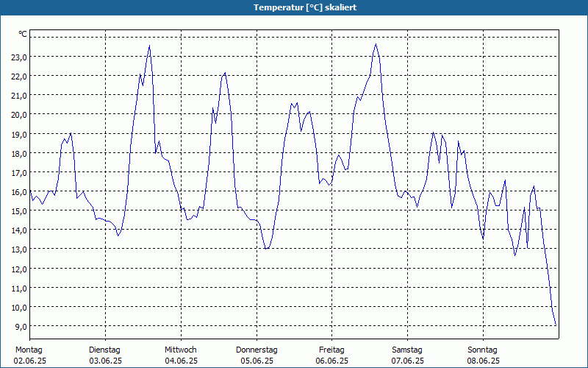Click the 10,0 axis value
Viewport: 588px width, 368px height.
19,307
